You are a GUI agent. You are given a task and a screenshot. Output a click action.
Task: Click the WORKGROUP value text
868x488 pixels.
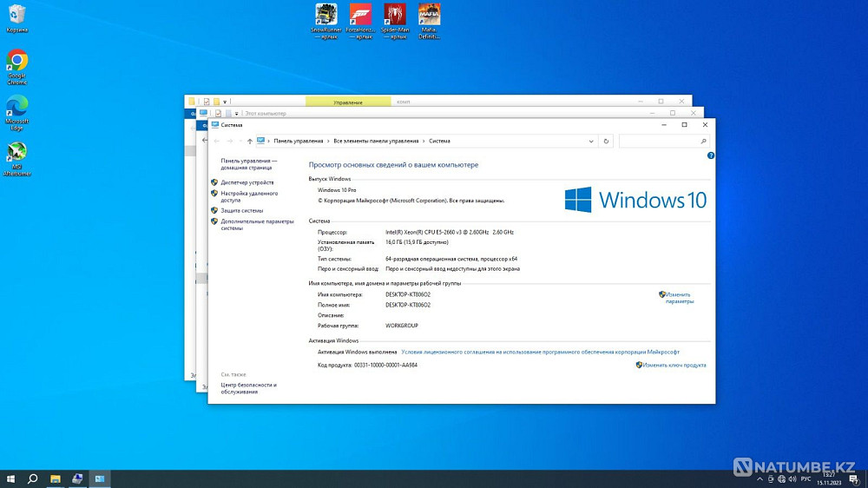pyautogui.click(x=402, y=326)
